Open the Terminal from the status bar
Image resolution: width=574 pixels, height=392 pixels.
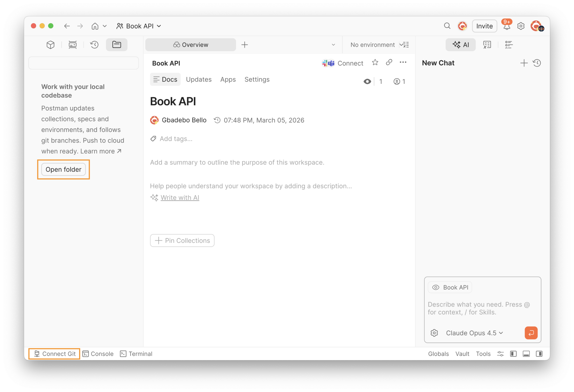pyautogui.click(x=136, y=354)
